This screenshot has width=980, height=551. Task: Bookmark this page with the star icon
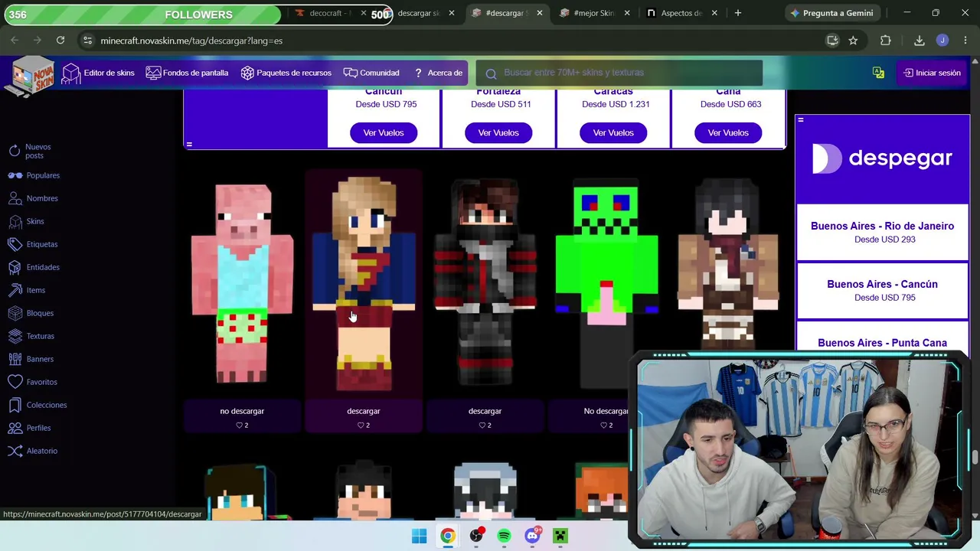point(853,41)
